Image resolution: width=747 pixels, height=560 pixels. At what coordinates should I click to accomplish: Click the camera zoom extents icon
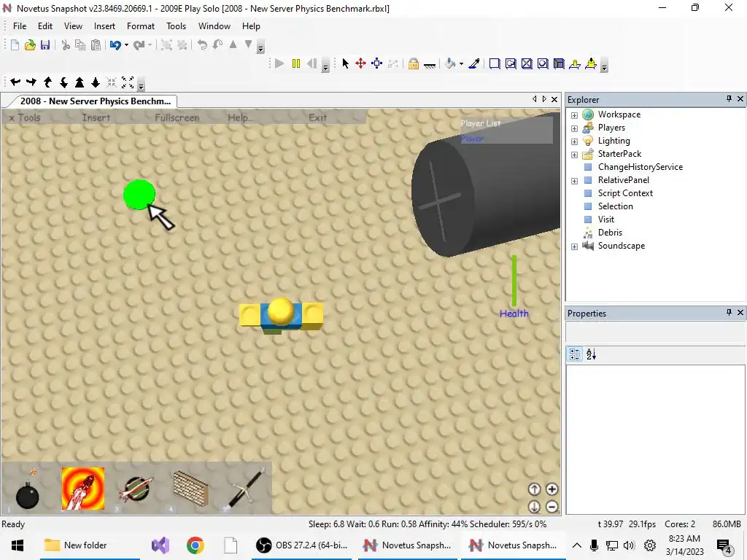coord(128,82)
